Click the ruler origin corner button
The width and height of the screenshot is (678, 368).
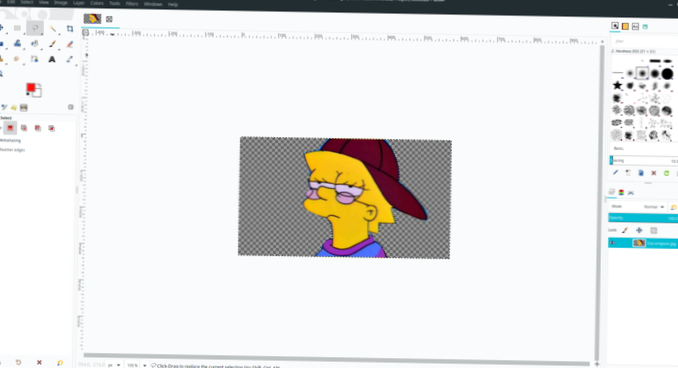[x=86, y=32]
